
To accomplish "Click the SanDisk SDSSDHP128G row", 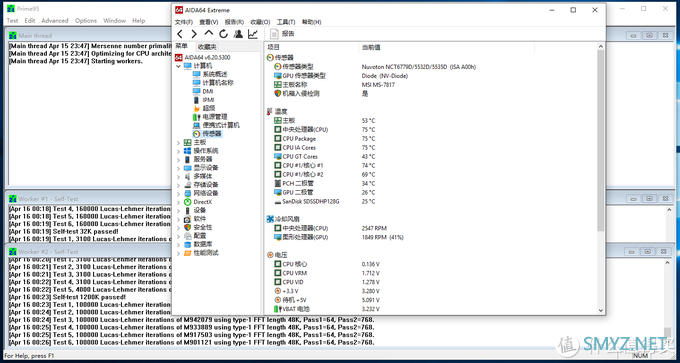I will click(430, 202).
